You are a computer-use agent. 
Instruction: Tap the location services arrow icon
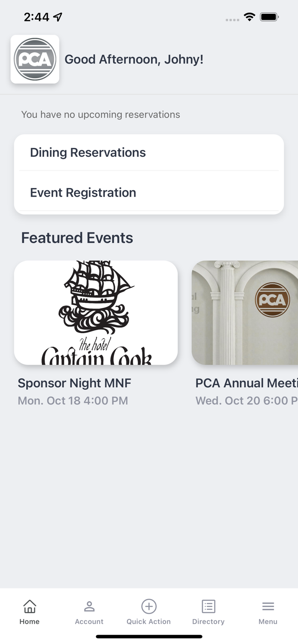[56, 16]
